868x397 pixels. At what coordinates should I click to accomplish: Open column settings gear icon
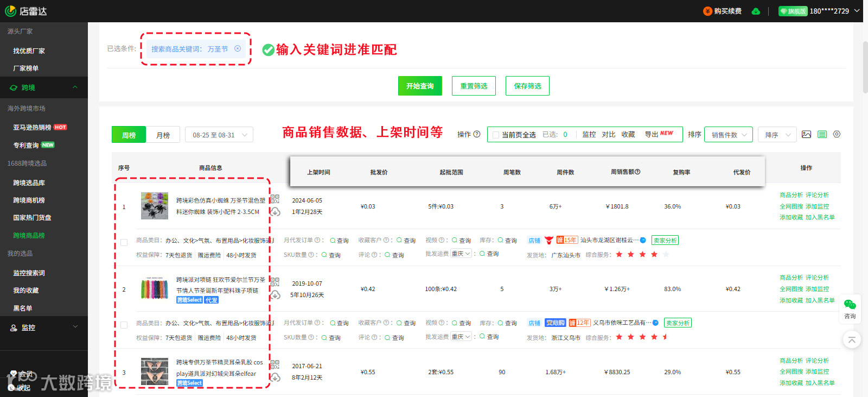[837, 134]
